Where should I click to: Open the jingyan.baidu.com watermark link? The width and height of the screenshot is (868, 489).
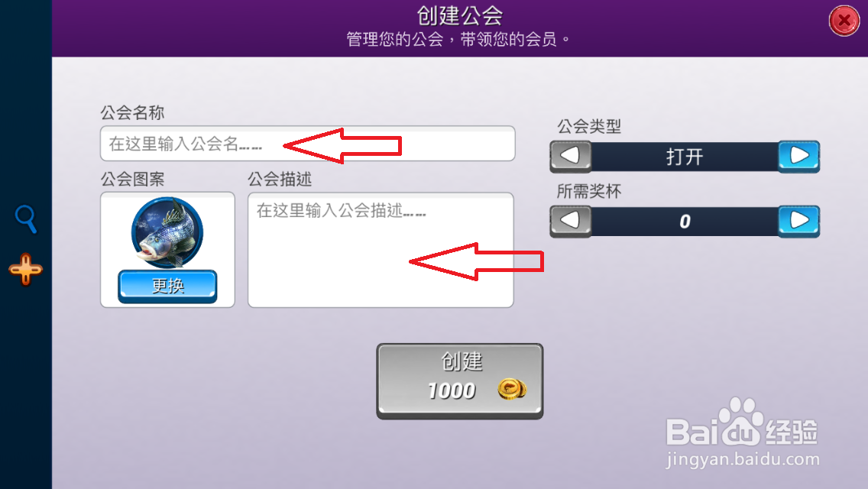point(743,459)
